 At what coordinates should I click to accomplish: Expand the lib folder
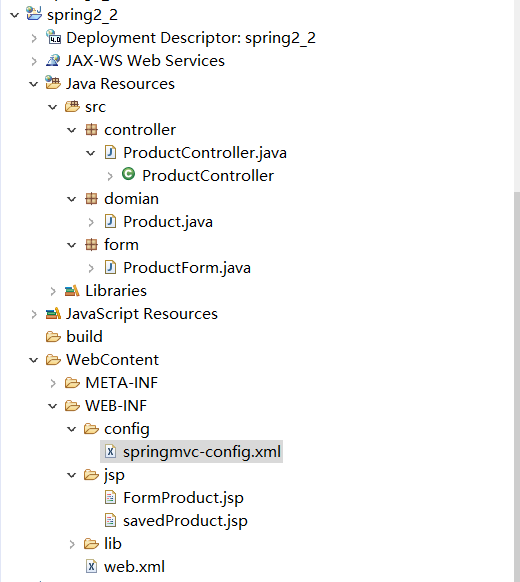[72, 545]
